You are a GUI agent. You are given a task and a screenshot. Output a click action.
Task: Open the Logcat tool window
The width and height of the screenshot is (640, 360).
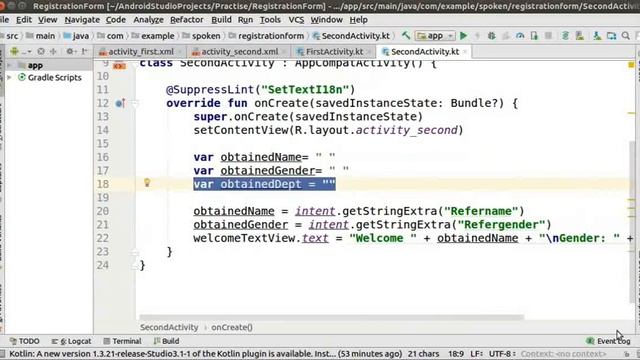click(x=71, y=341)
